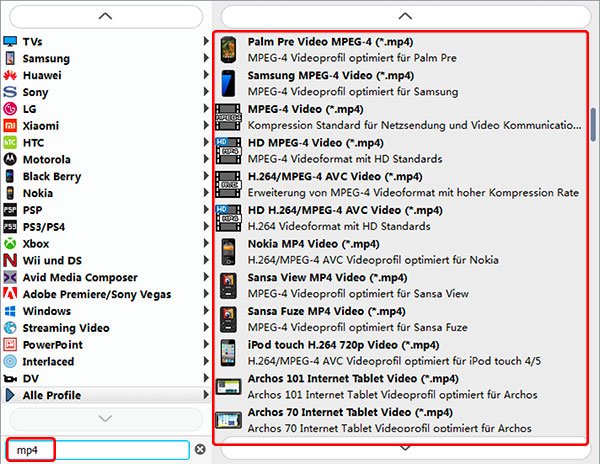Click the DV camcorder icon
The height and width of the screenshot is (464, 600).
click(10, 379)
